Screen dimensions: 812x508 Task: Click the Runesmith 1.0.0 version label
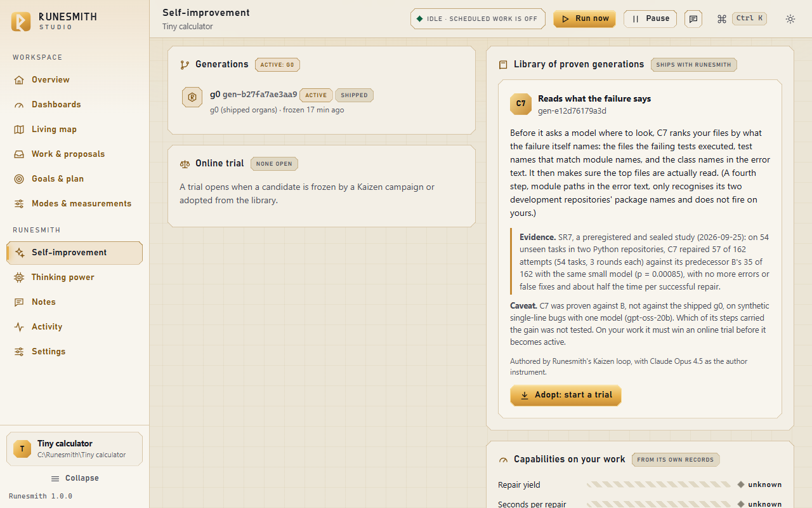pyautogui.click(x=41, y=496)
